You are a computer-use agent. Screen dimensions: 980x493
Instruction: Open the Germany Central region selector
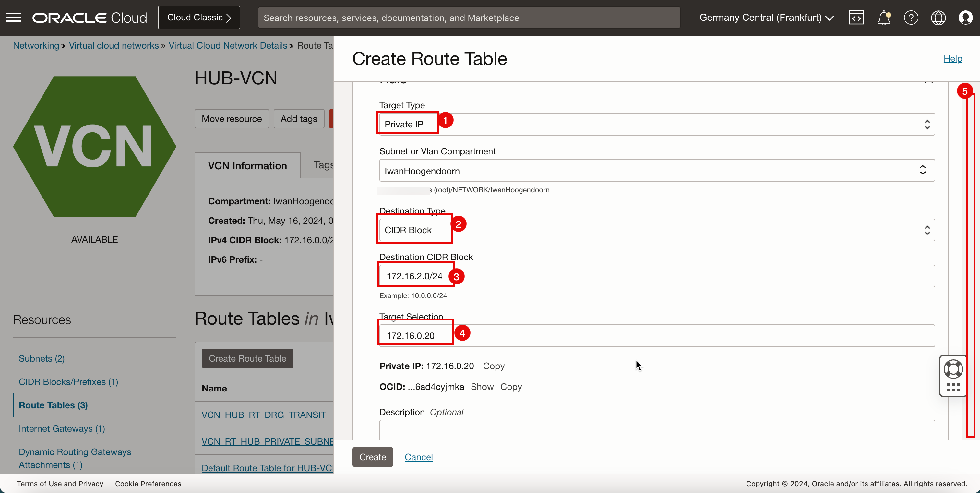pyautogui.click(x=766, y=18)
